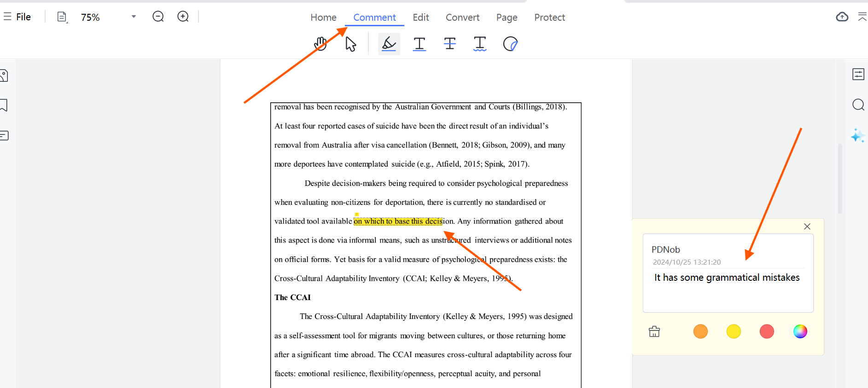Screen dimensions: 868x388
Task: Choose the orange note color
Action: [x=700, y=331]
